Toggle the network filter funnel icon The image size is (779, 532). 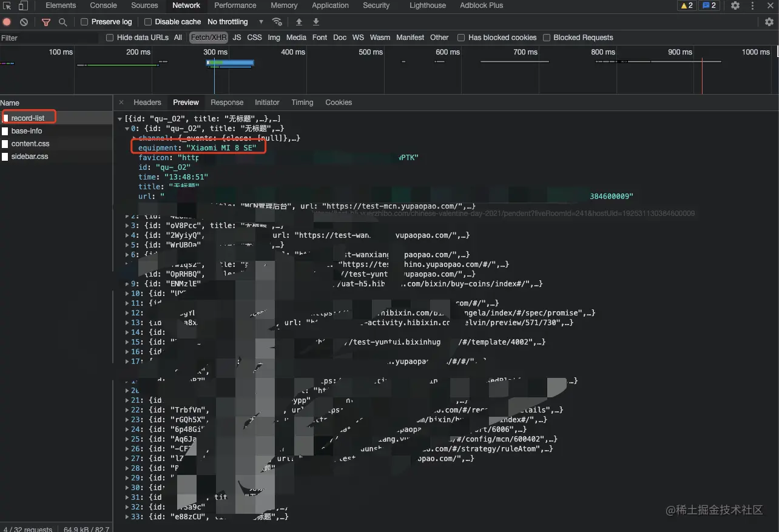[46, 22]
